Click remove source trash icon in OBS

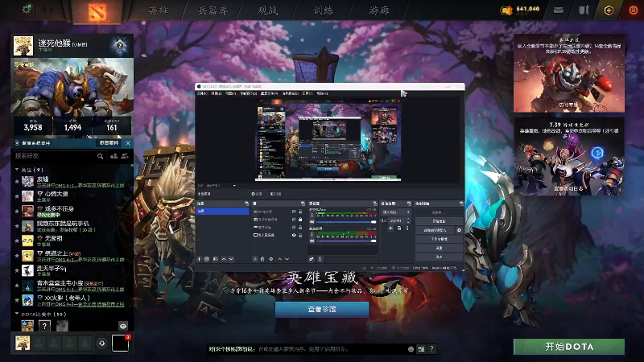262,259
